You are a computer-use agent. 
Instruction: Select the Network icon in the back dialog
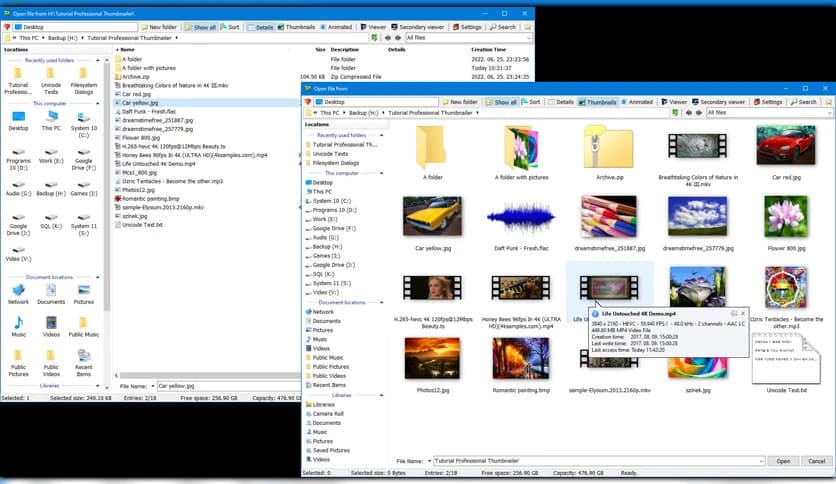click(x=18, y=292)
